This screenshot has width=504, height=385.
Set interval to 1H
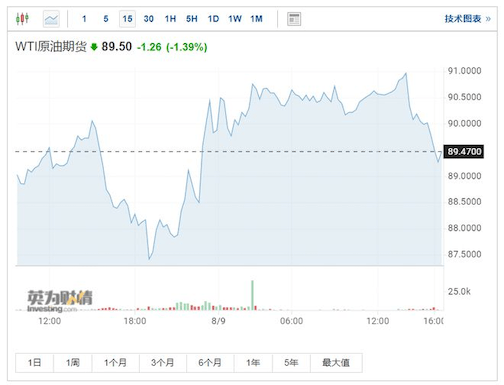click(170, 19)
